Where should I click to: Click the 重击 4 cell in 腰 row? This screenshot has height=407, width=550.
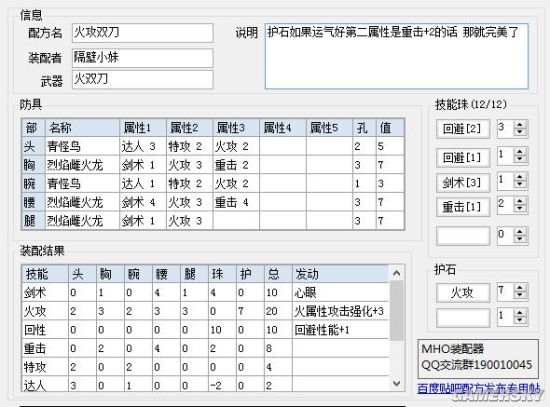tap(236, 202)
